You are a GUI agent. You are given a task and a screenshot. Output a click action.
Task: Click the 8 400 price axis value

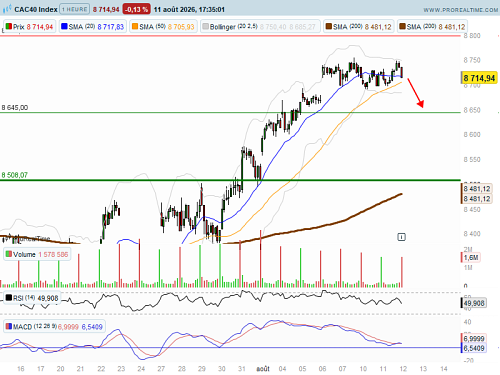click(472, 234)
